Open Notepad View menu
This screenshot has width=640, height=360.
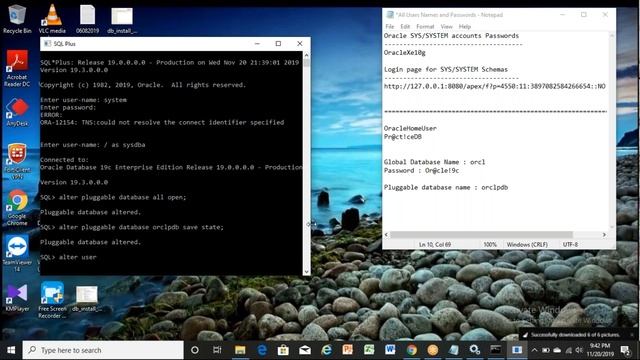click(446, 27)
